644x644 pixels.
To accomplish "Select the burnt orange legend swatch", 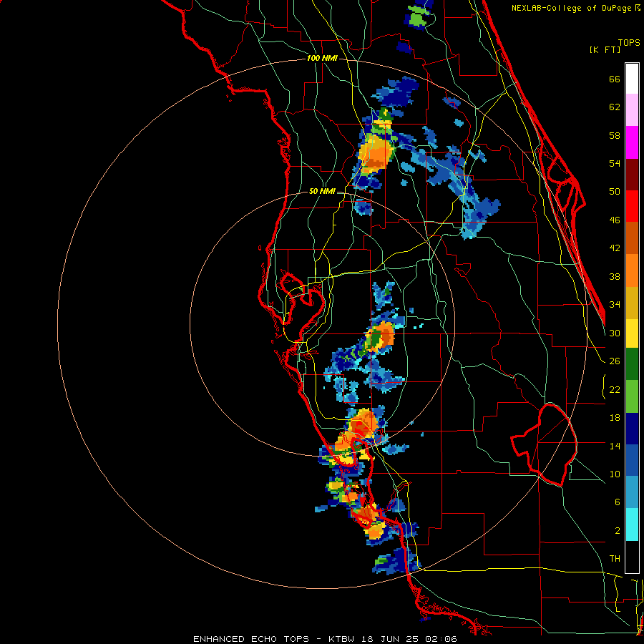I will point(632,238).
